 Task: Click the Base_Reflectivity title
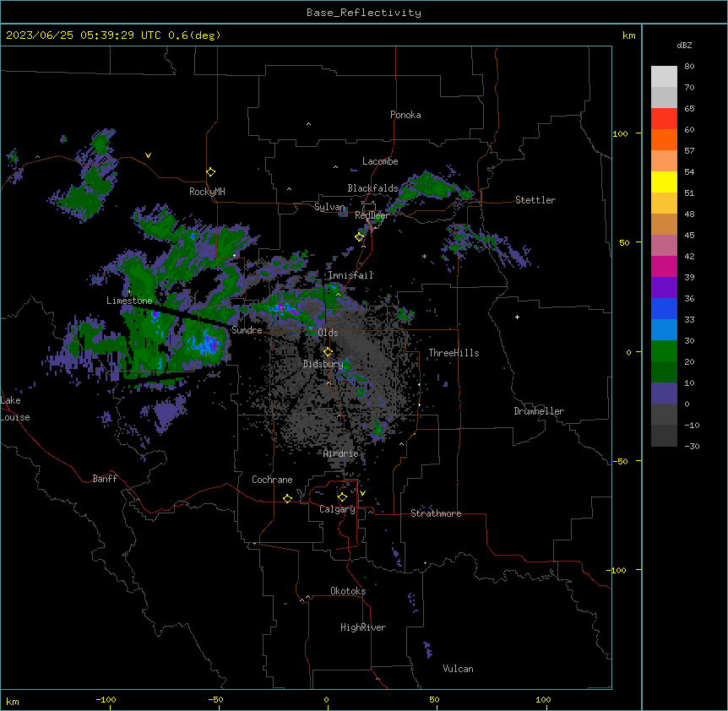364,13
